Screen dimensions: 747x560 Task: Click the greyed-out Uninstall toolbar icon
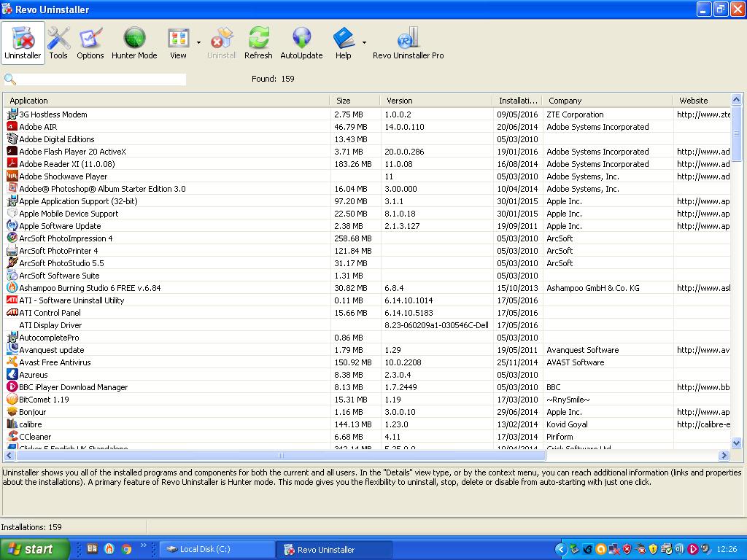pyautogui.click(x=222, y=43)
